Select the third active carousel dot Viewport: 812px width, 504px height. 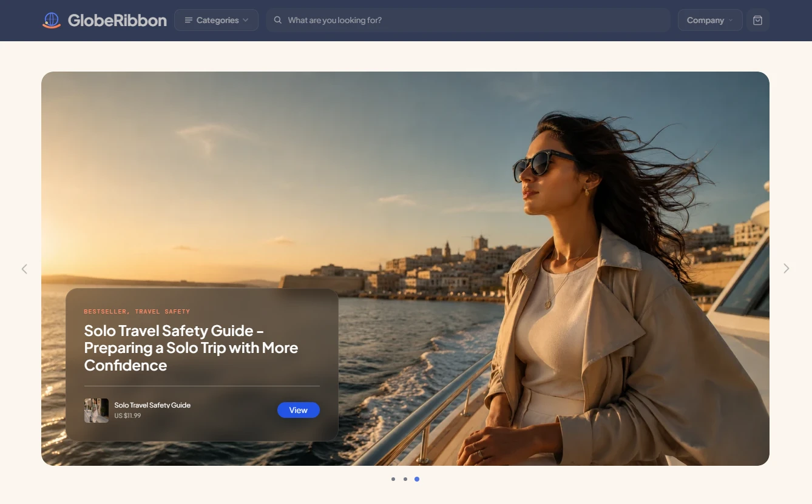[417, 479]
